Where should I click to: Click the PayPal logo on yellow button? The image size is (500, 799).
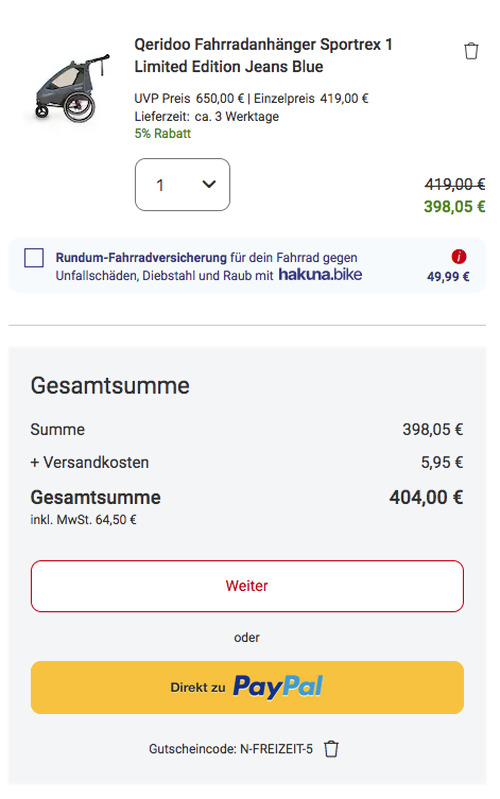[x=278, y=687]
